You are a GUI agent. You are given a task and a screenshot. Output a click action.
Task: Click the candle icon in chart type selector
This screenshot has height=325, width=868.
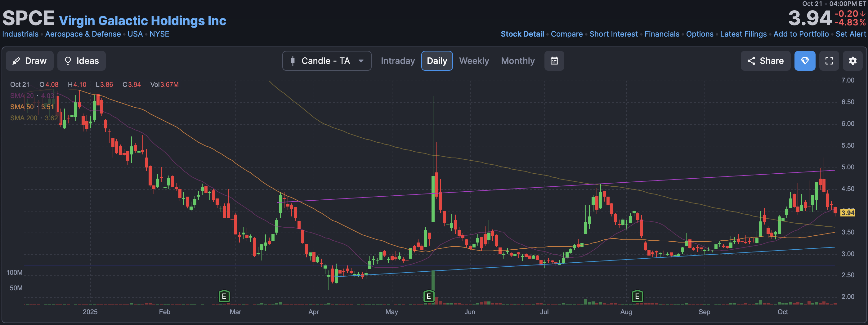(293, 61)
